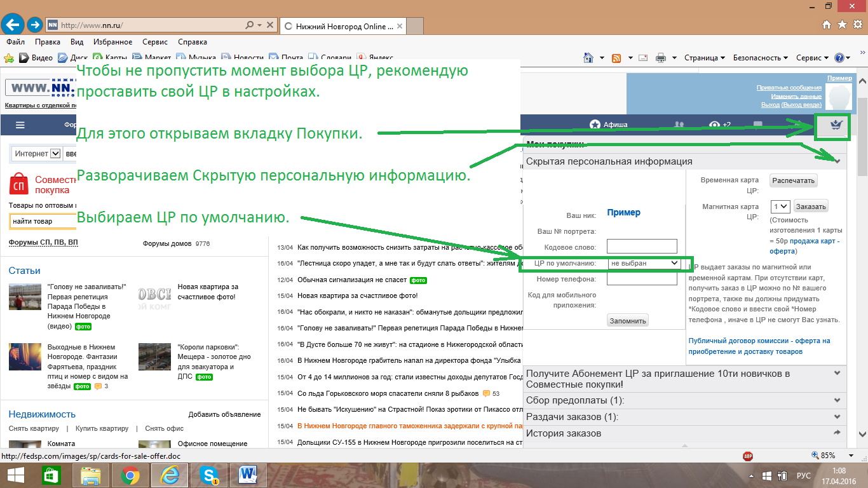The width and height of the screenshot is (868, 488).
Task: Switch to Skype in taskbar
Action: [209, 475]
